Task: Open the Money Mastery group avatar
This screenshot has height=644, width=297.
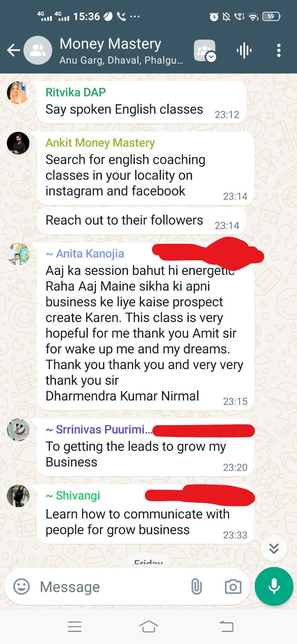Action: (x=38, y=50)
